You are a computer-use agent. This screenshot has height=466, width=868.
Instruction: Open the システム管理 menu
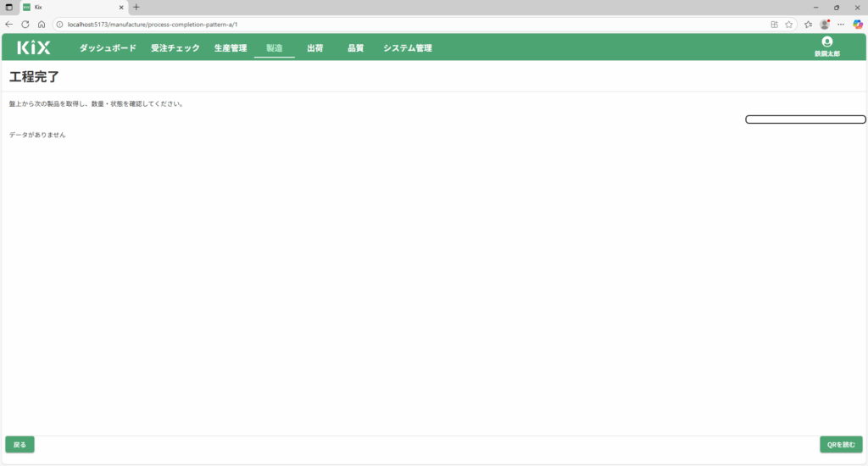pyautogui.click(x=407, y=48)
